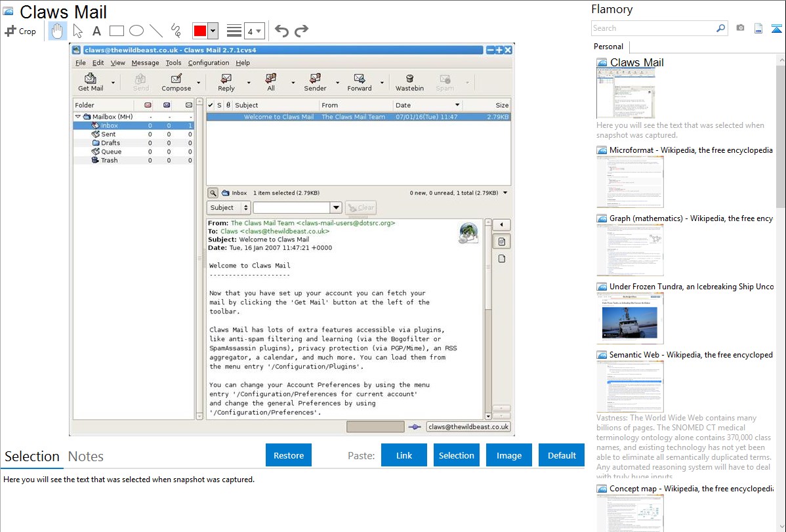Open the View menu

tap(118, 63)
